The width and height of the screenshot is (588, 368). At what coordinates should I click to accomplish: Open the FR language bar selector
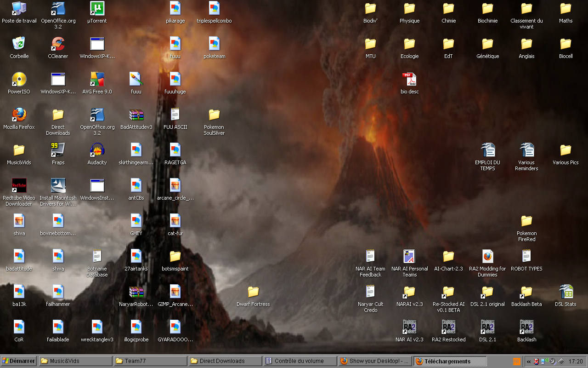click(517, 362)
